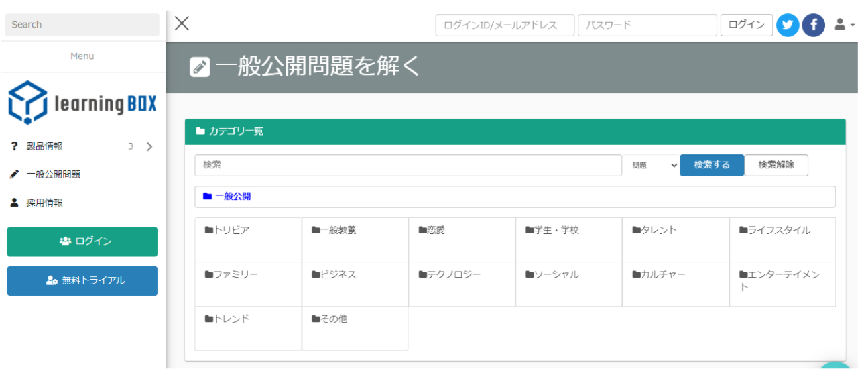Click the learningBOX logo
Viewport: 868px width, 379px height.
click(x=82, y=103)
